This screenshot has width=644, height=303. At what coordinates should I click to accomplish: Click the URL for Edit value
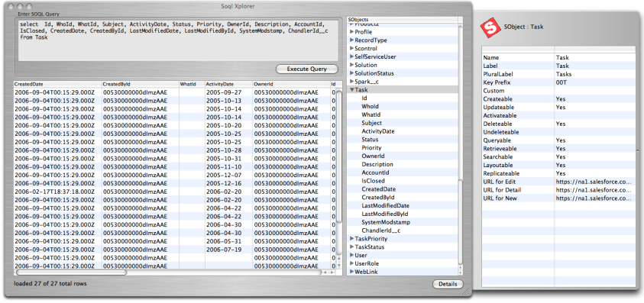pyautogui.click(x=594, y=182)
